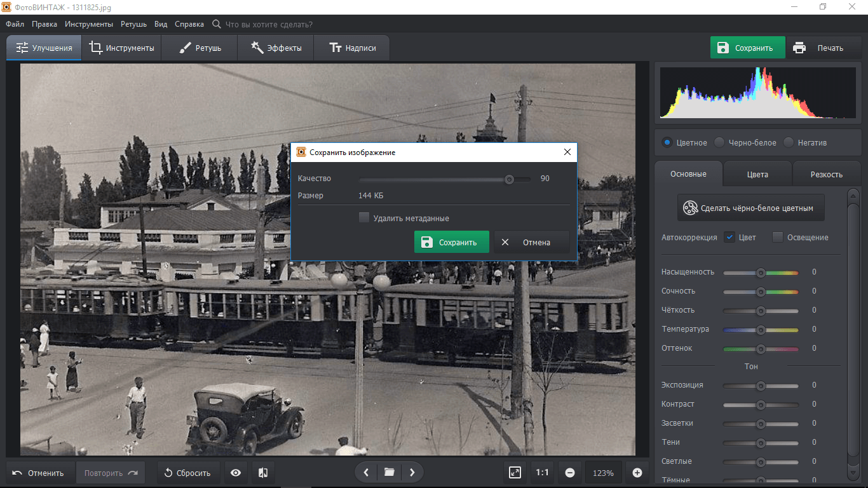Click the Засветки slider handle
868x488 pixels.
761,424
